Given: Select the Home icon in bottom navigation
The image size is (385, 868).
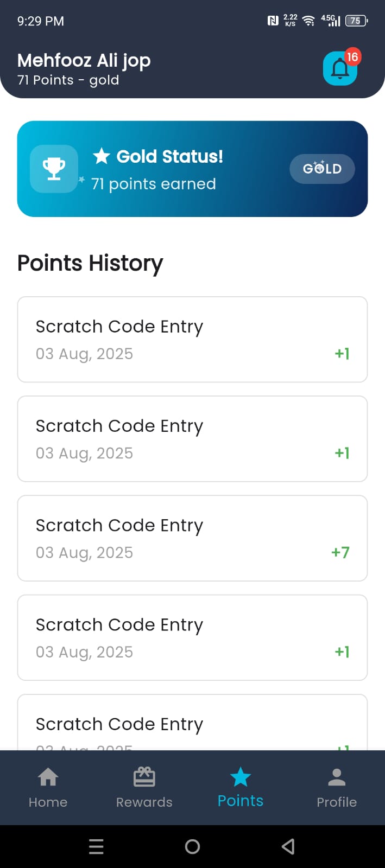Looking at the screenshot, I should click(x=48, y=777).
